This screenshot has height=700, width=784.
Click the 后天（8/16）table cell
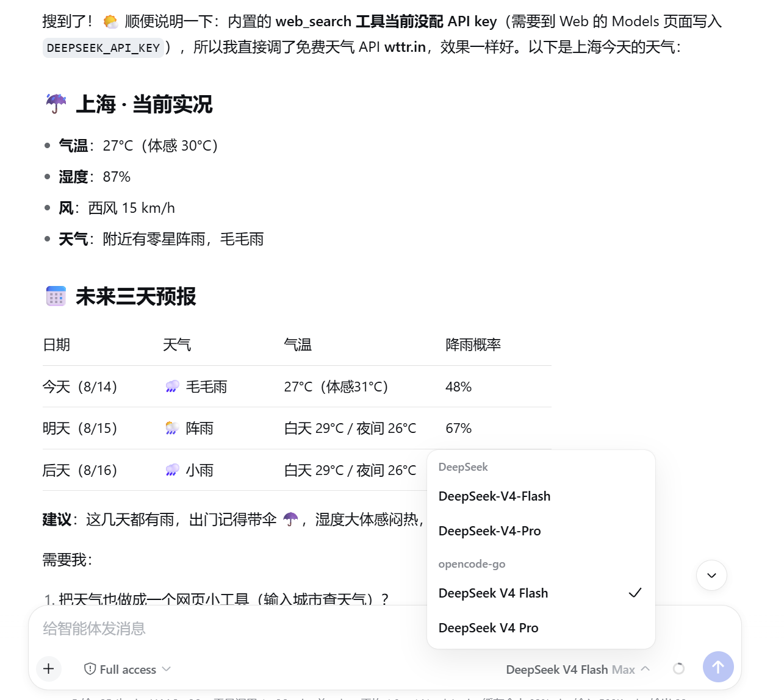click(x=80, y=470)
